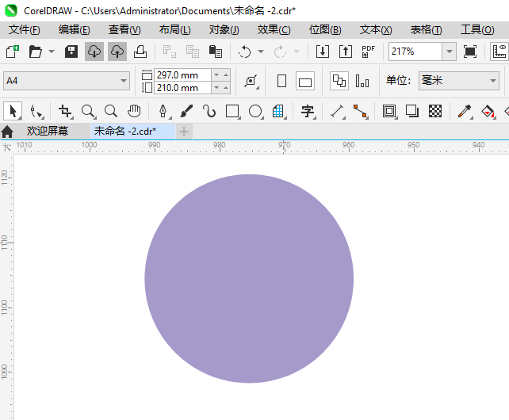
Task: Select the Pen tool
Action: pos(163,111)
